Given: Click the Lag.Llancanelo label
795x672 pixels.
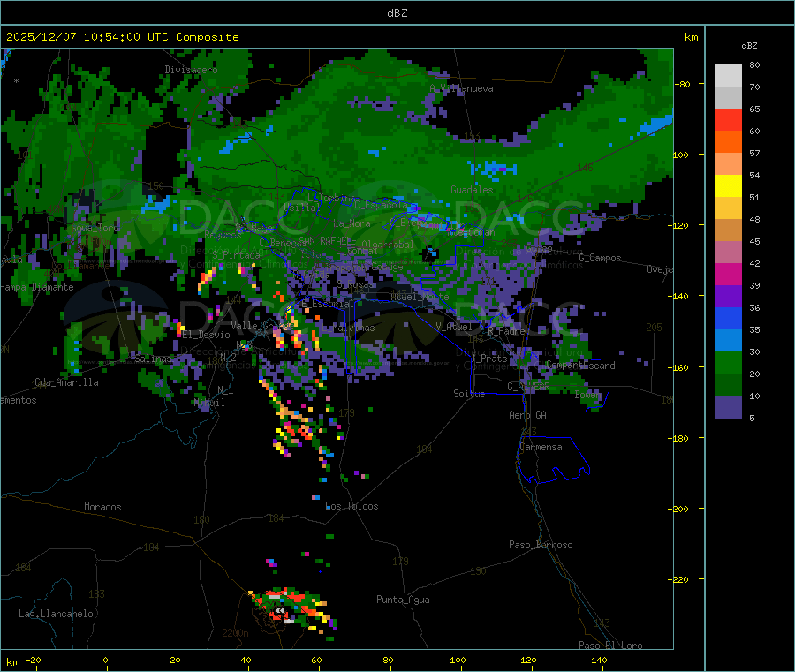Looking at the screenshot, I should (56, 614).
